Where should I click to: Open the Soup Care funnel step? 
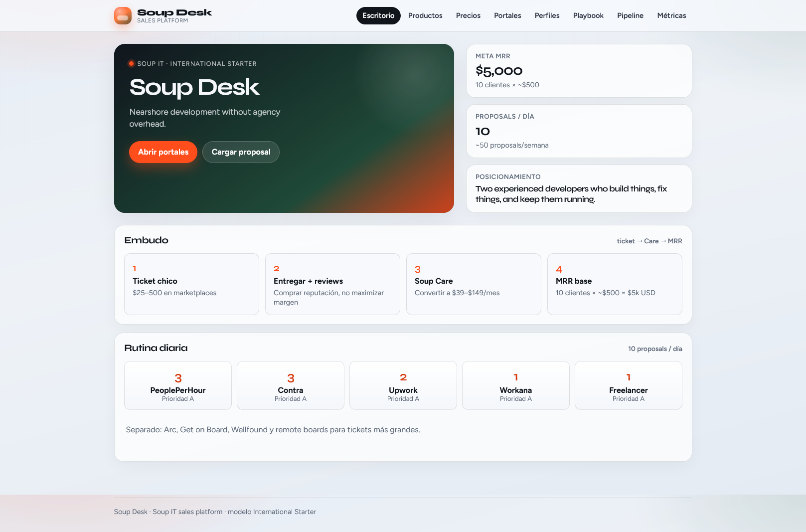click(x=474, y=284)
